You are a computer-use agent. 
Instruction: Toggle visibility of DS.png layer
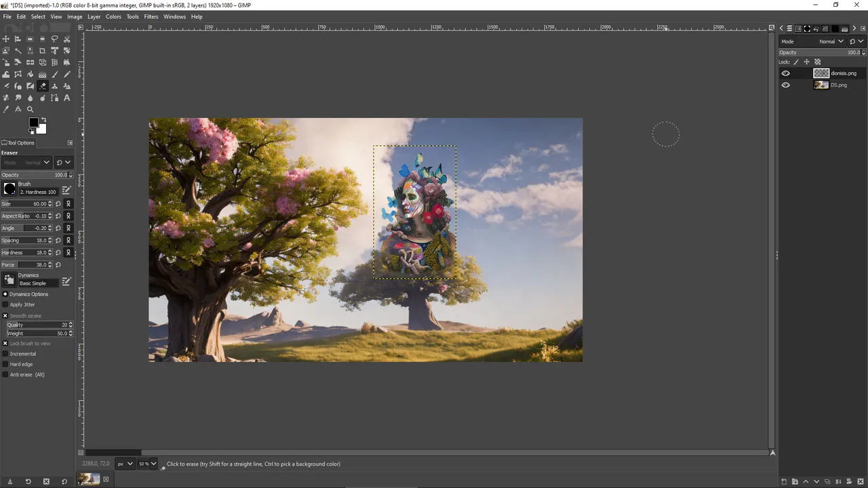[785, 85]
